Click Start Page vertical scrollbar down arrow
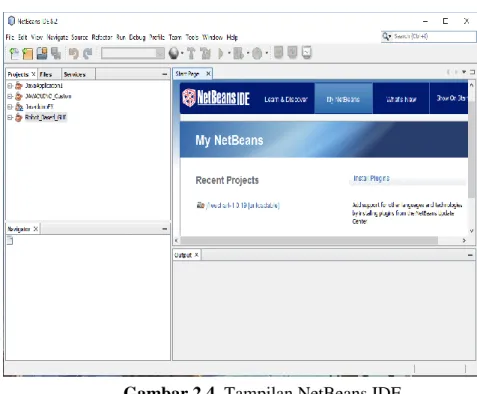477x394 pixels. (x=471, y=231)
